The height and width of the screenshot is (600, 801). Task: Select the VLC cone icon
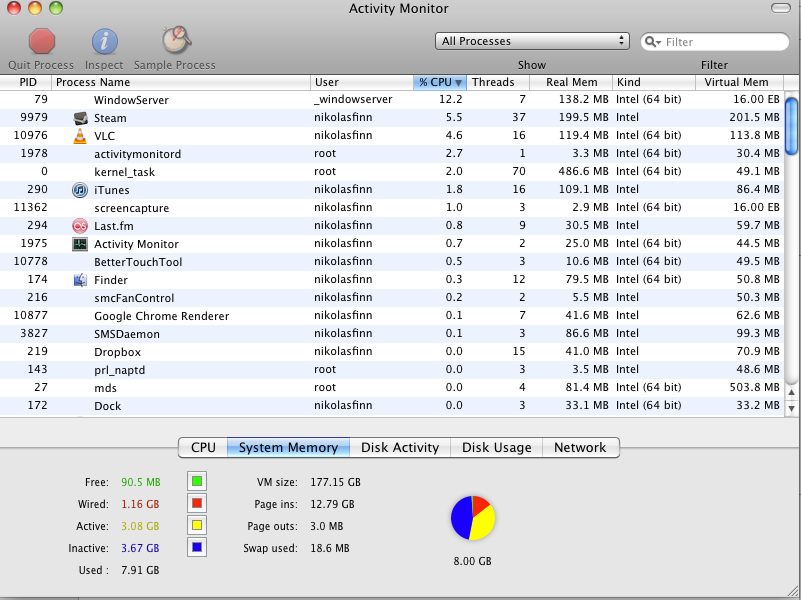click(x=80, y=136)
